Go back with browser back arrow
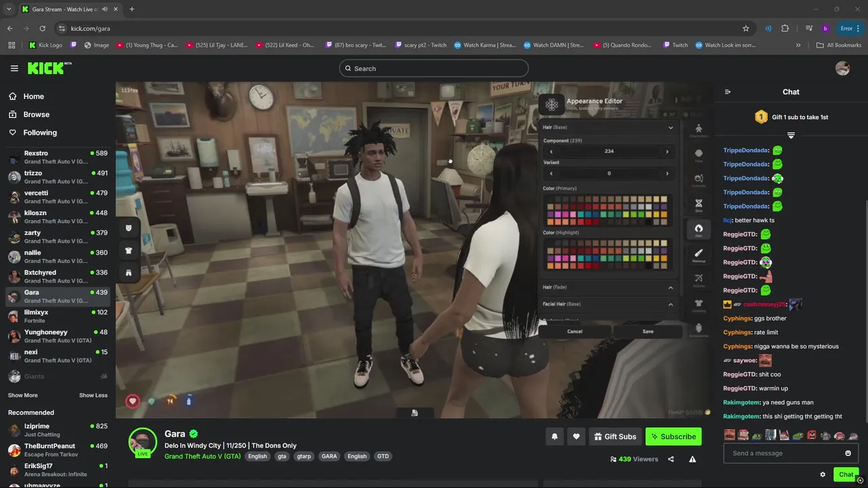868x488 pixels. (x=10, y=28)
